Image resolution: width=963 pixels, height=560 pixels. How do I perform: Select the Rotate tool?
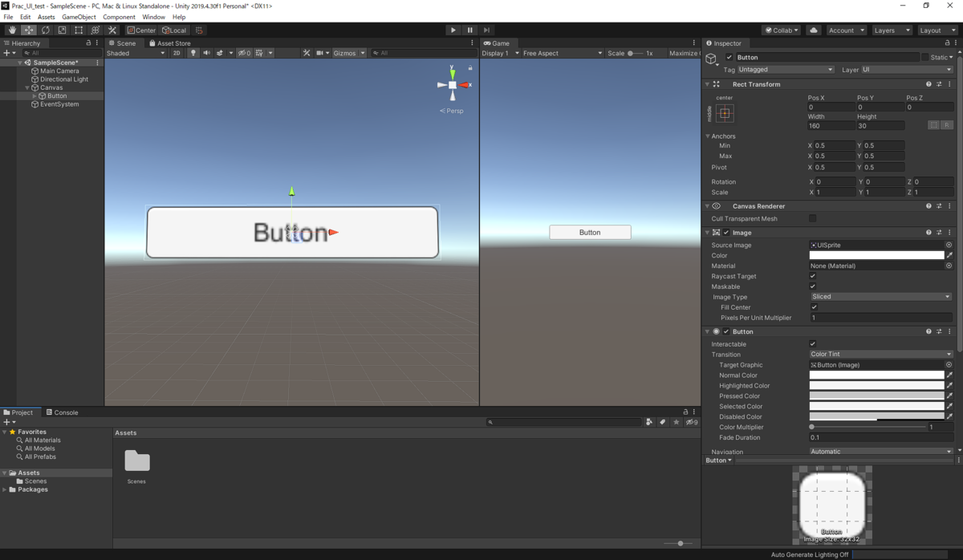click(x=45, y=30)
